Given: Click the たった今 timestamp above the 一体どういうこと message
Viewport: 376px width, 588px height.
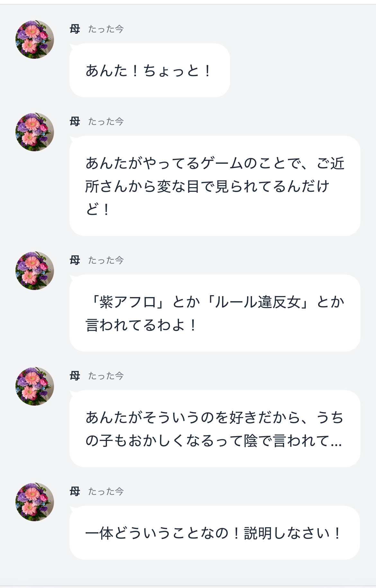Looking at the screenshot, I should (x=106, y=492).
